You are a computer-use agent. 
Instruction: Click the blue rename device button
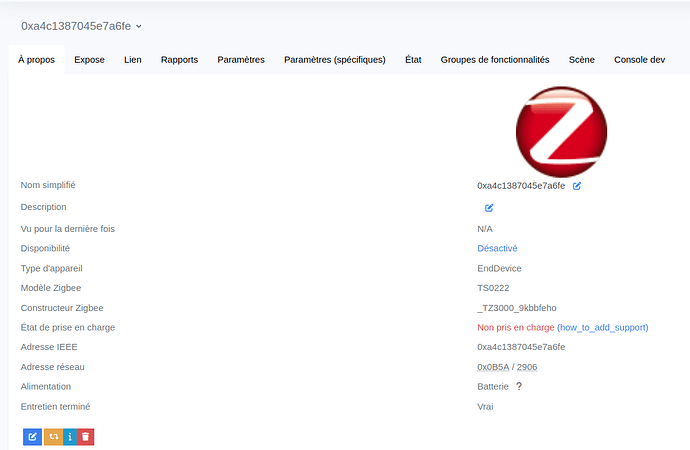click(33, 437)
